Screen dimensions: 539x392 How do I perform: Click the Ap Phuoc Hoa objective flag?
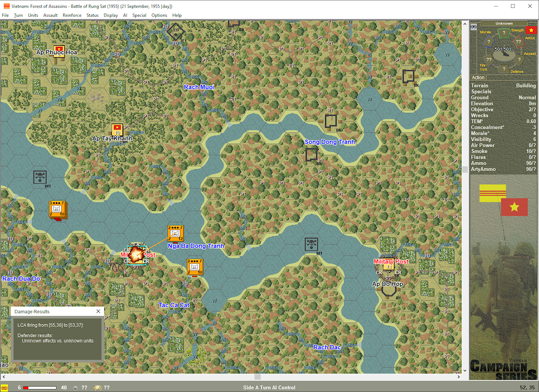[59, 52]
